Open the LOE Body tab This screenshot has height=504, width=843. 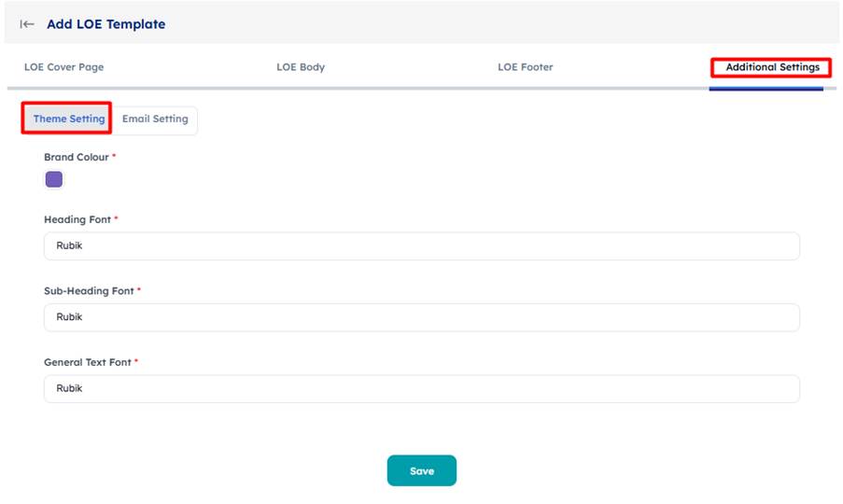[301, 67]
